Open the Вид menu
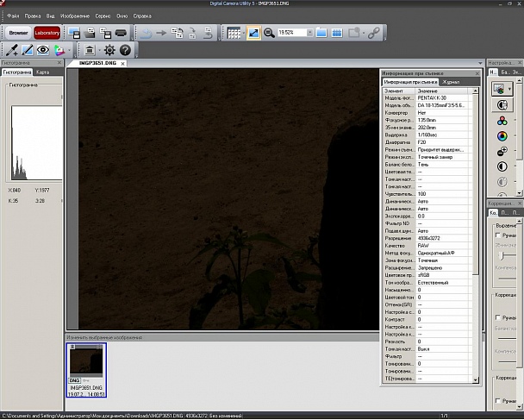This screenshot has height=420, width=524. (x=51, y=16)
